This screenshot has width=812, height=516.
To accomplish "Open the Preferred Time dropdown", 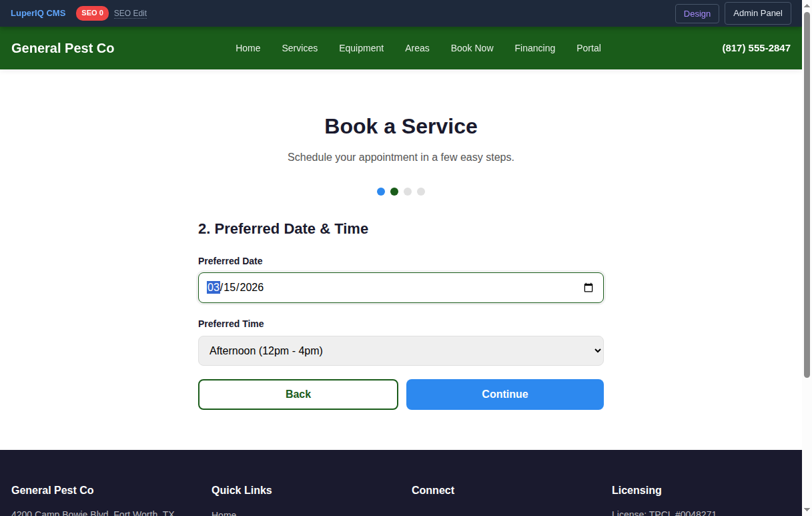I will click(x=400, y=350).
